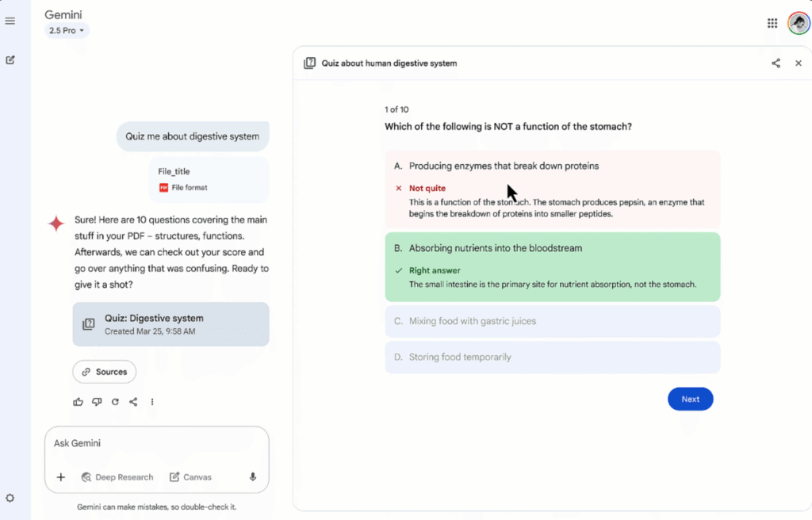This screenshot has height=520, width=812.
Task: Select answer A about producing enzymes
Action: coord(553,189)
